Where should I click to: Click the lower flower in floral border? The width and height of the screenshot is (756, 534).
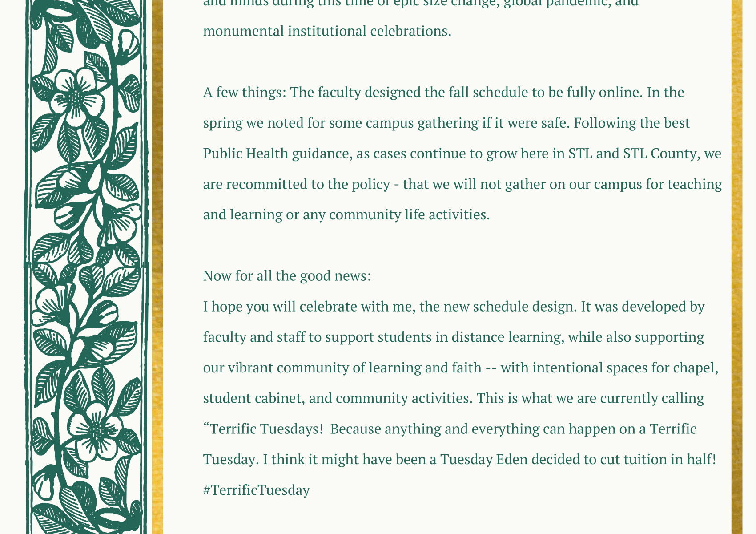tap(95, 430)
